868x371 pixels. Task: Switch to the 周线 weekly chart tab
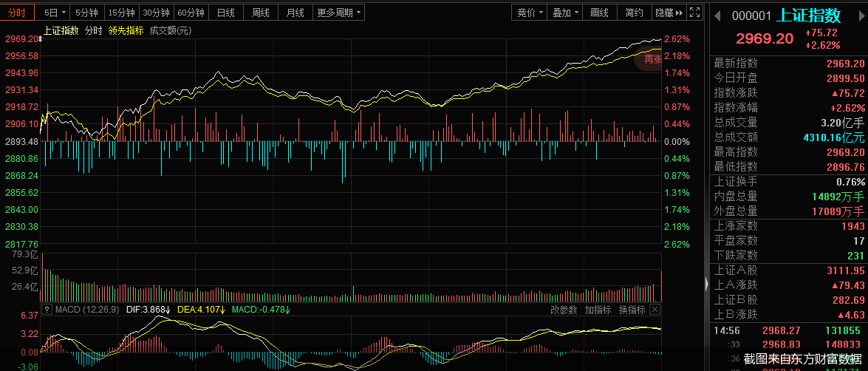(261, 12)
